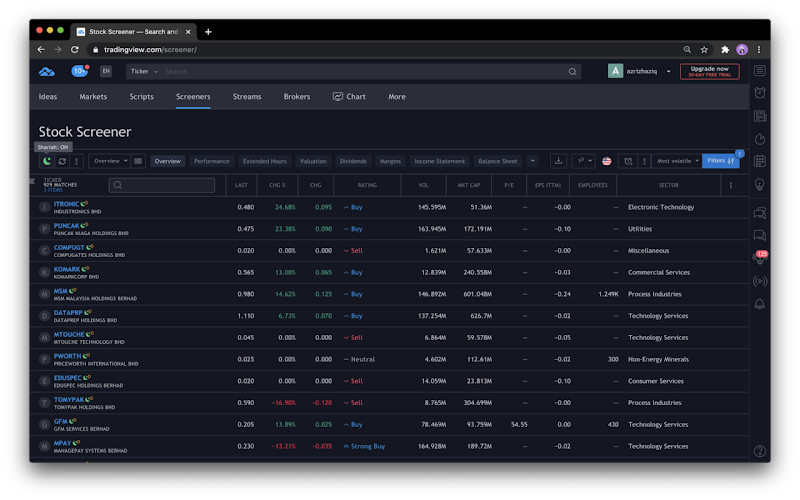Open the hotlists flame sidebar icon
This screenshot has height=500, width=800.
pos(760,139)
